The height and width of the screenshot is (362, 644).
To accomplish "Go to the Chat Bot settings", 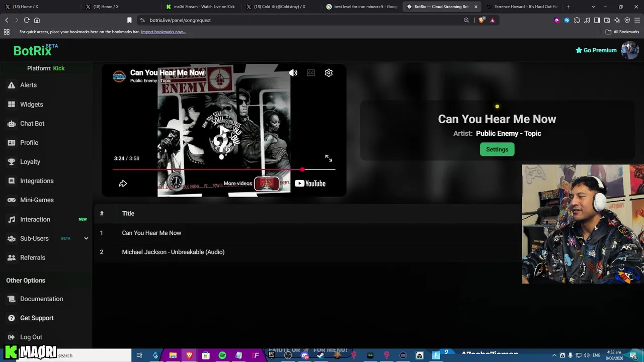I will pyautogui.click(x=46, y=123).
